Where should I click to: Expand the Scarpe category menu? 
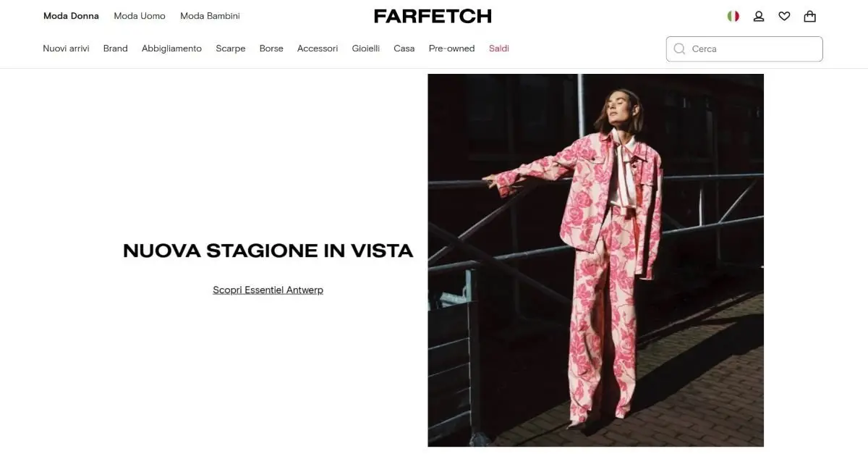coord(231,49)
